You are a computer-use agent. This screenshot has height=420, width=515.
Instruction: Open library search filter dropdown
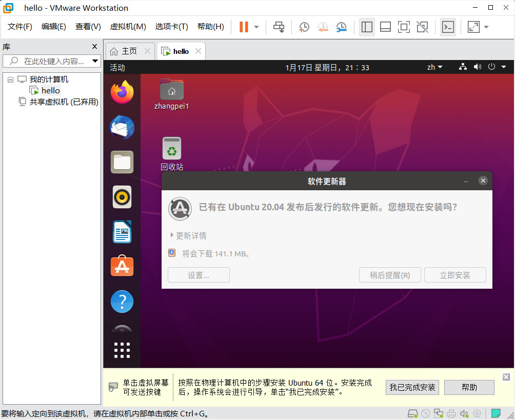click(95, 61)
